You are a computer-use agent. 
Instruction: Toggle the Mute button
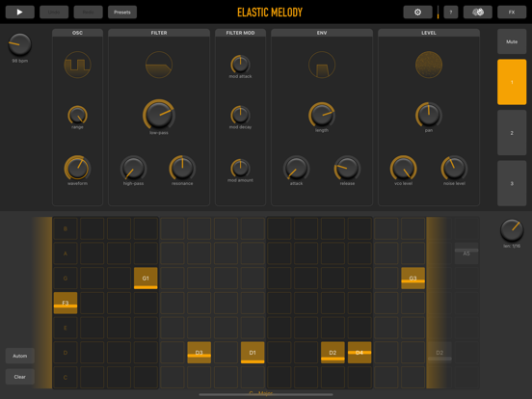pos(512,41)
